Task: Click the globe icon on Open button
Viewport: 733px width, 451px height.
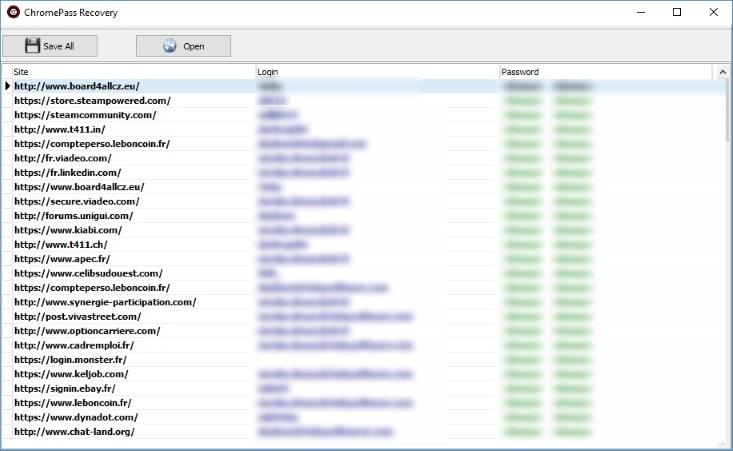Action: [170, 46]
